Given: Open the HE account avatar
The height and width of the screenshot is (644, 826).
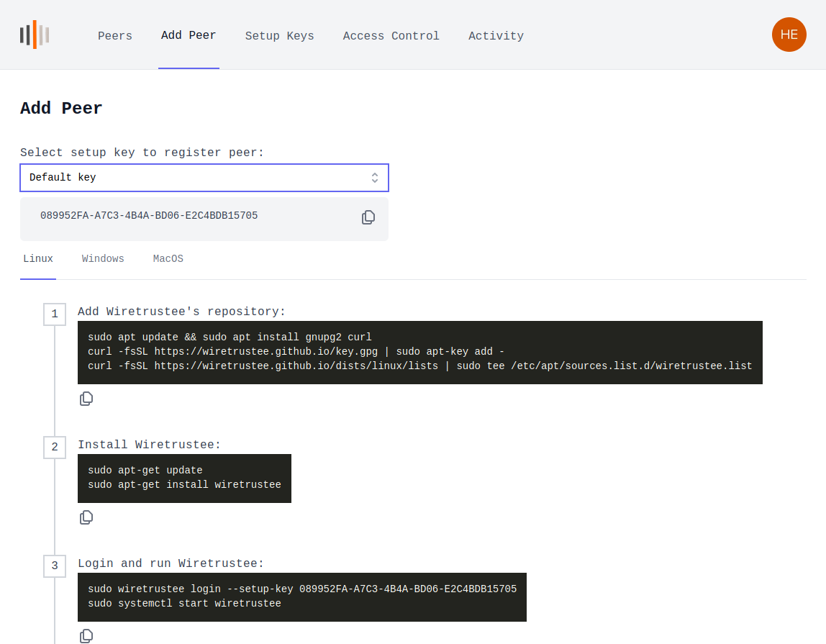Looking at the screenshot, I should coord(789,34).
